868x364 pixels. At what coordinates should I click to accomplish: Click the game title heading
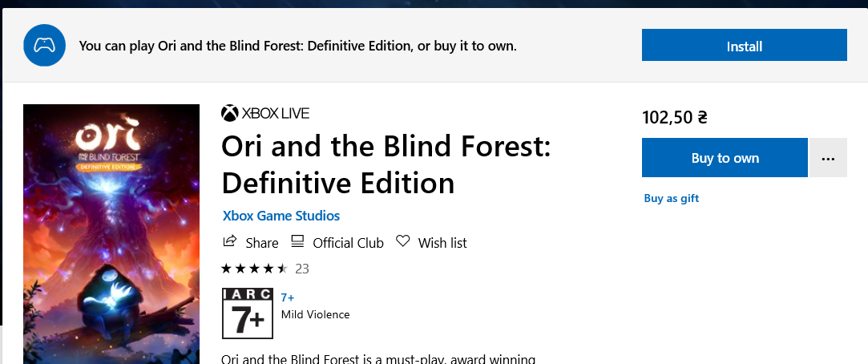coord(385,165)
